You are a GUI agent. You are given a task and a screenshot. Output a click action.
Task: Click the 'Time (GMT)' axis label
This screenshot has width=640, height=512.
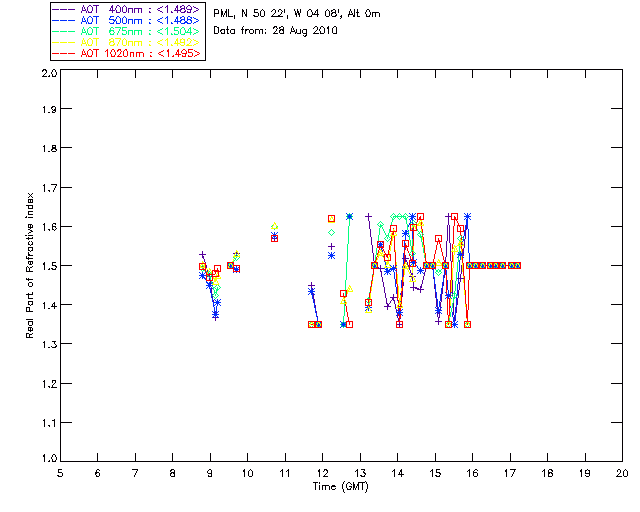[340, 487]
